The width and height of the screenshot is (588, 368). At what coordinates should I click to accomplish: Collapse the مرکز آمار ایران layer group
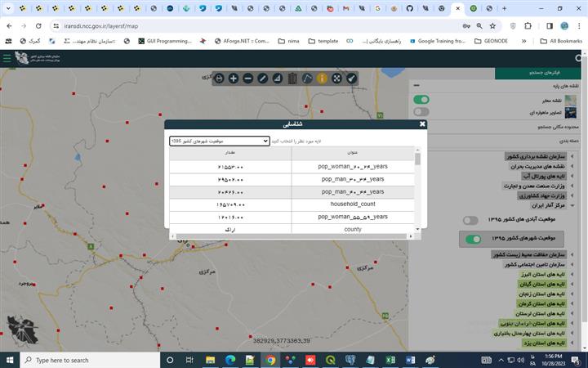click(x=573, y=205)
